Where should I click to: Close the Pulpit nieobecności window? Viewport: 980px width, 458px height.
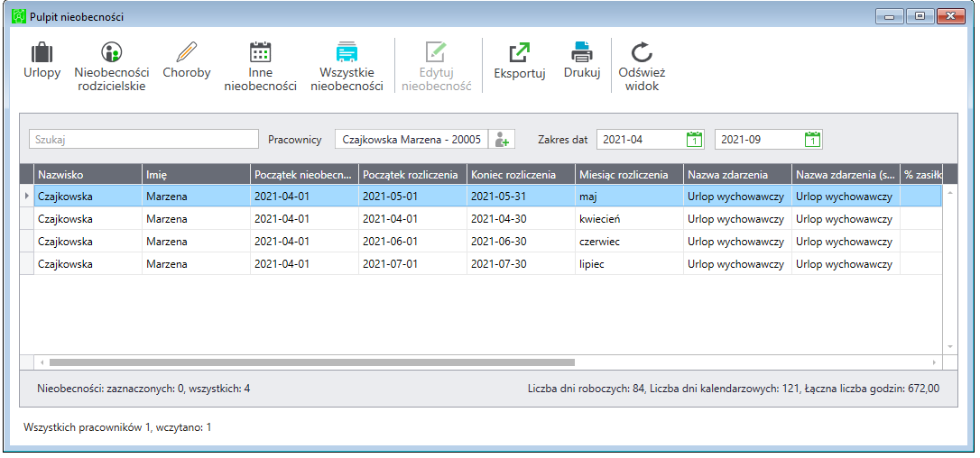pos(950,17)
